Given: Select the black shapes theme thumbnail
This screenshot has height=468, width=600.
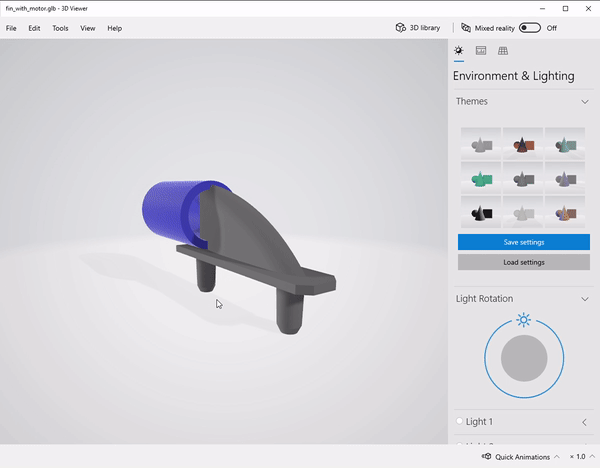Looking at the screenshot, I should pyautogui.click(x=480, y=212).
